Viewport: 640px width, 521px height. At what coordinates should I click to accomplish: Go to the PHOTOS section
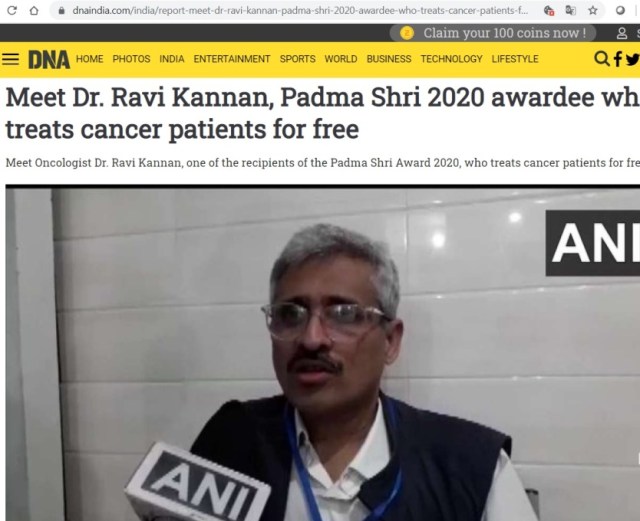click(131, 59)
